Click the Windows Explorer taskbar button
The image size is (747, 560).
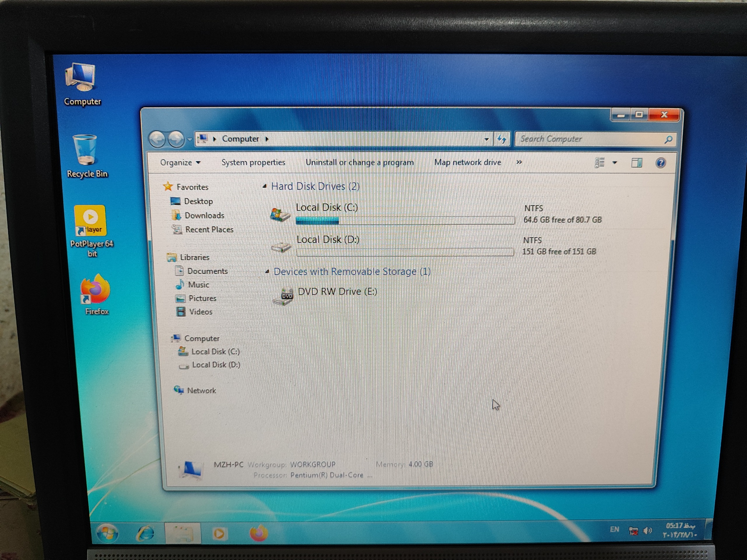coord(183,533)
